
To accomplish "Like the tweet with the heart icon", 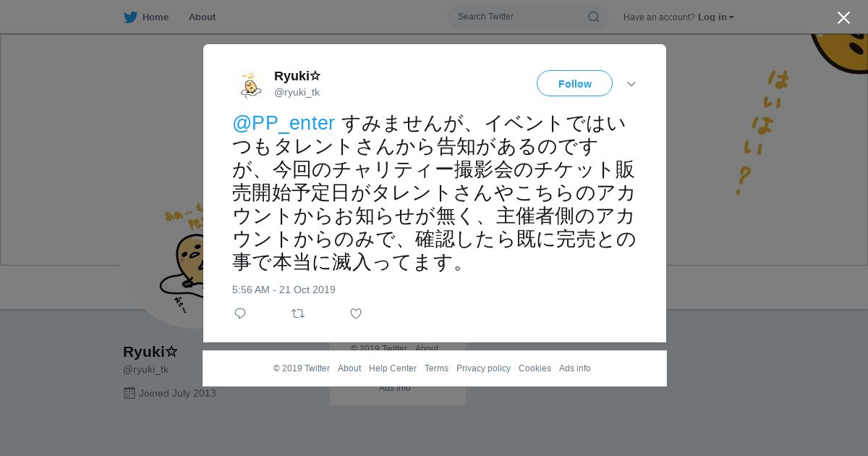I will click(x=356, y=313).
